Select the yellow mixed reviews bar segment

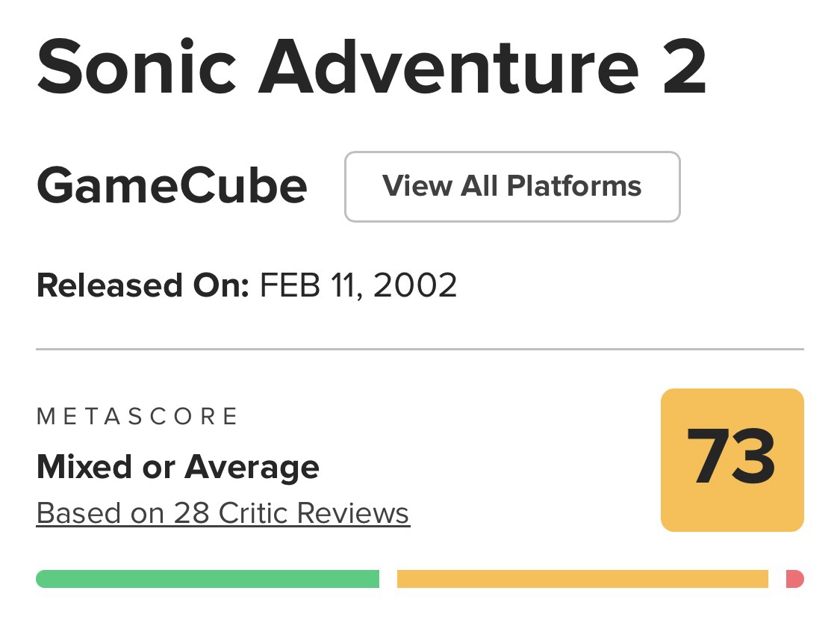[x=582, y=579]
